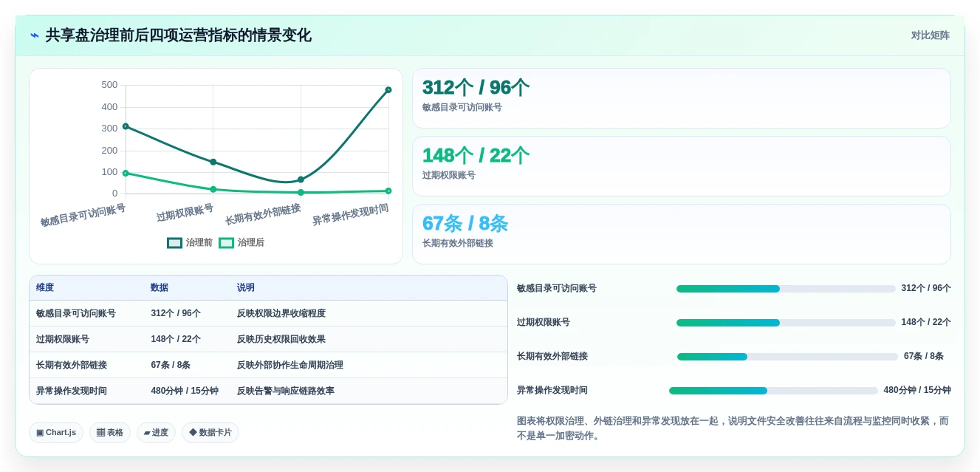This screenshot has height=472, width=980.
Task: Click progress row label 异常操作发现时间
Action: click(552, 390)
